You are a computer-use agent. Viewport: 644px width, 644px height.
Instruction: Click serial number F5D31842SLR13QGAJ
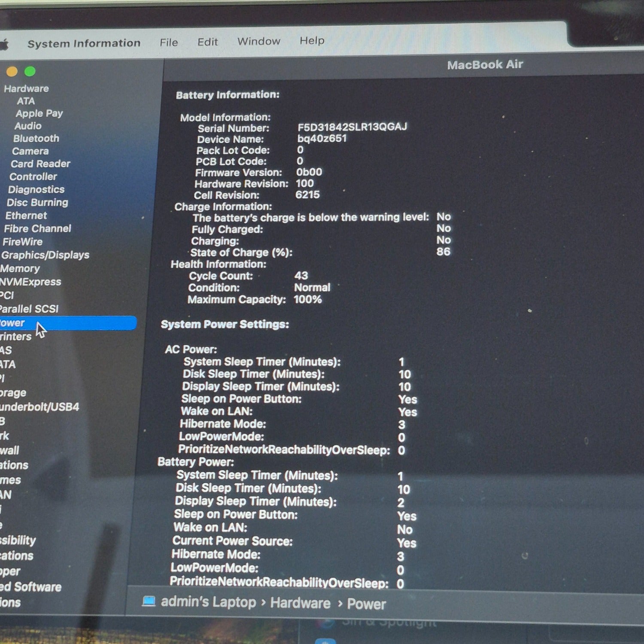(x=352, y=127)
